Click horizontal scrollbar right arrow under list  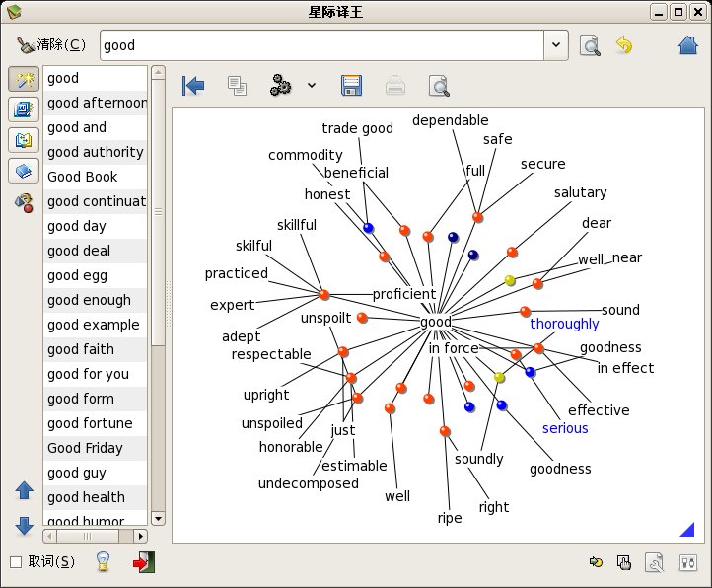[x=141, y=536]
